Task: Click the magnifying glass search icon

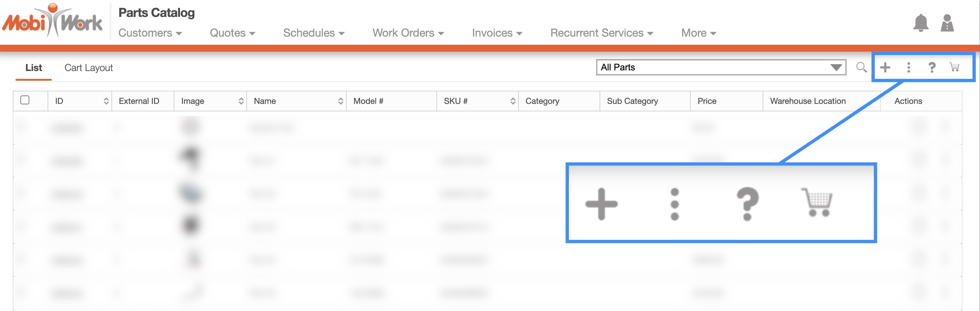Action: pos(861,68)
